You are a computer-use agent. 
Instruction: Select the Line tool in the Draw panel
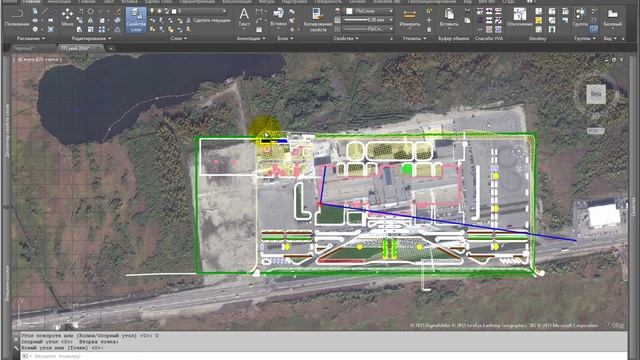tap(44, 11)
